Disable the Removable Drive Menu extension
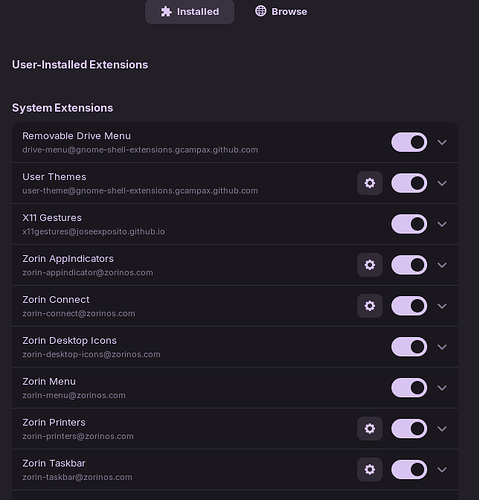This screenshot has height=500, width=479. pos(409,142)
